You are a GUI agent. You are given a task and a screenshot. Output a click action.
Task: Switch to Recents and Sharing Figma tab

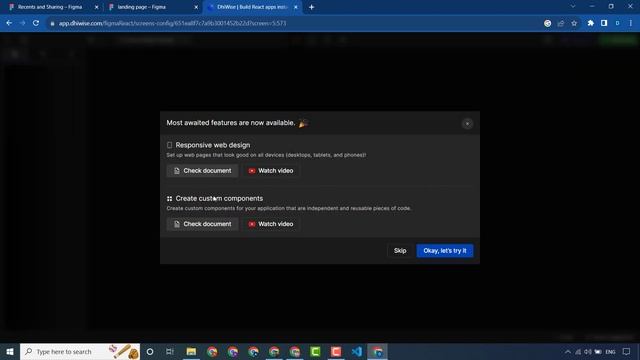point(49,7)
